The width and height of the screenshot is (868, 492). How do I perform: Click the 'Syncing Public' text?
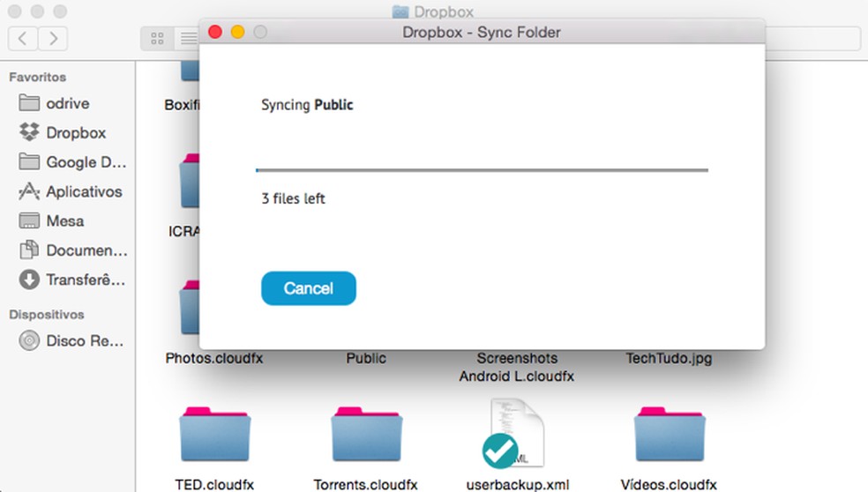pyautogui.click(x=307, y=105)
